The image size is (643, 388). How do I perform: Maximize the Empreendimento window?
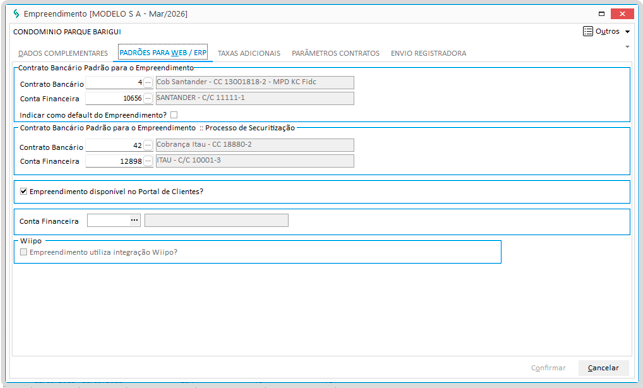(x=601, y=14)
